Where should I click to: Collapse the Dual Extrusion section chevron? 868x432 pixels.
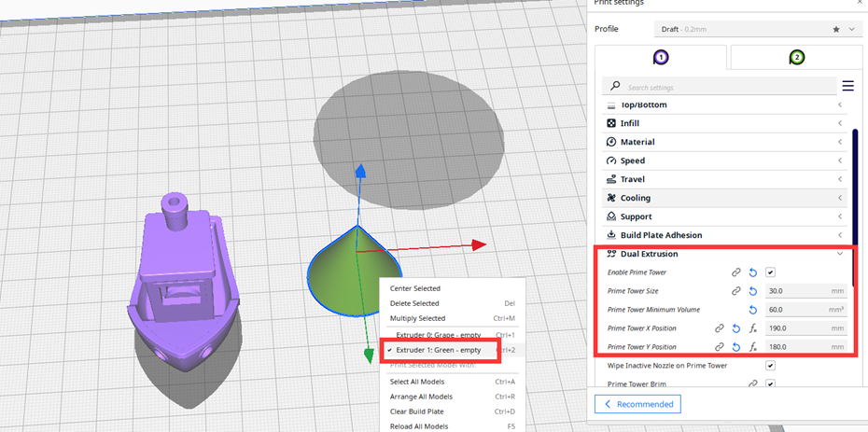840,254
